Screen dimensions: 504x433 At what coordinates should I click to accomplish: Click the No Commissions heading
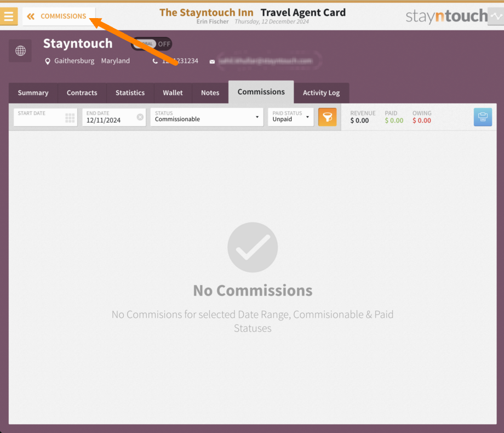coord(253,290)
